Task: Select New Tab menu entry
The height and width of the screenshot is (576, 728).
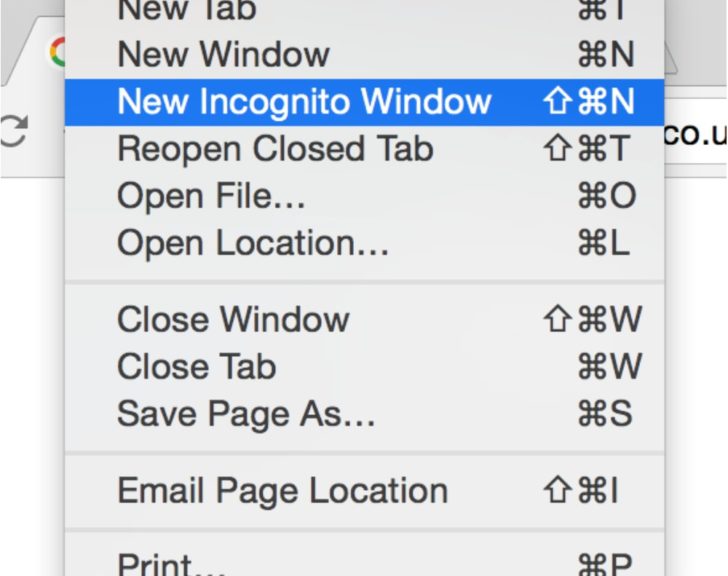Action: point(364,10)
